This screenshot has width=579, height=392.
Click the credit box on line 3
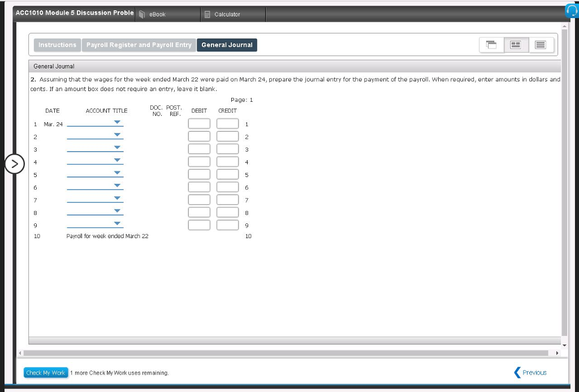pos(227,149)
